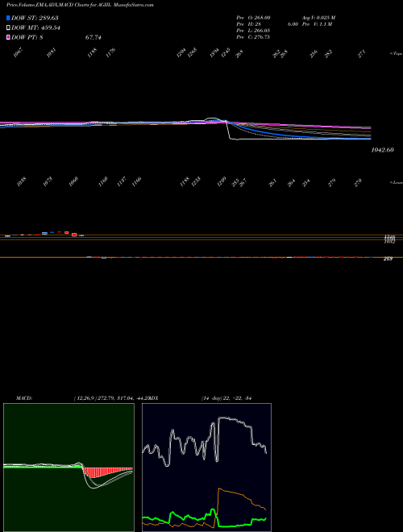
Task: Click the 'Pre C: 276.75' close value
Action: pos(253,37)
